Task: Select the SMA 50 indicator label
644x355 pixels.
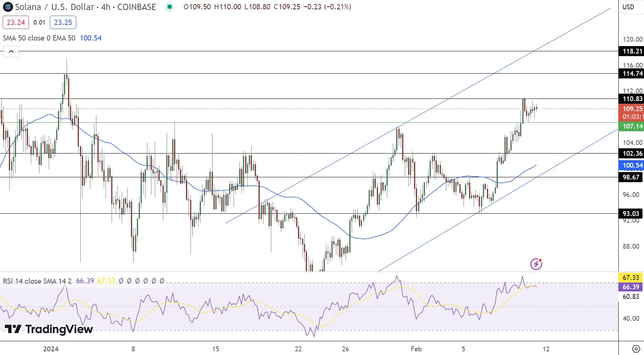Action: 18,38
